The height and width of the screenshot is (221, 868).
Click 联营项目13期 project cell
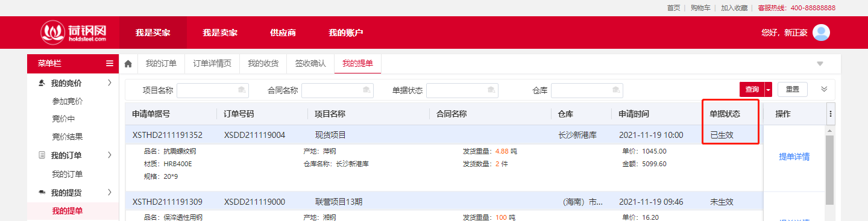339,202
